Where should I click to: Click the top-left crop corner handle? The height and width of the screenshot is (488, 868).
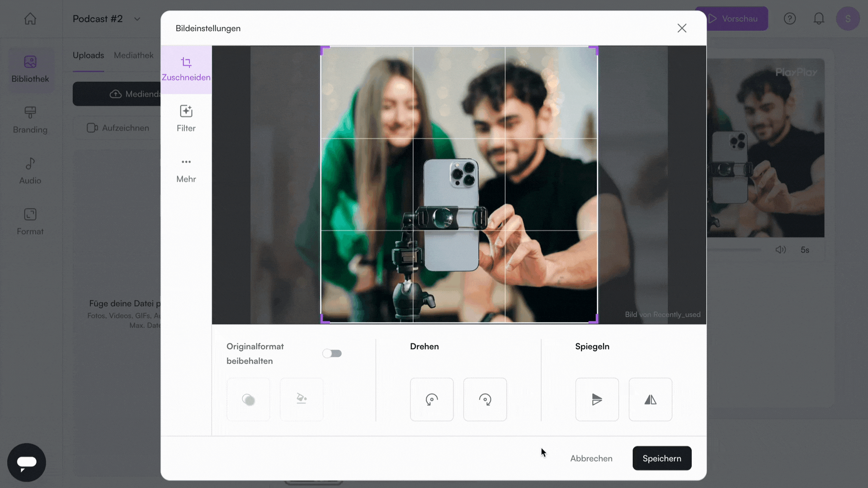pyautogui.click(x=324, y=49)
